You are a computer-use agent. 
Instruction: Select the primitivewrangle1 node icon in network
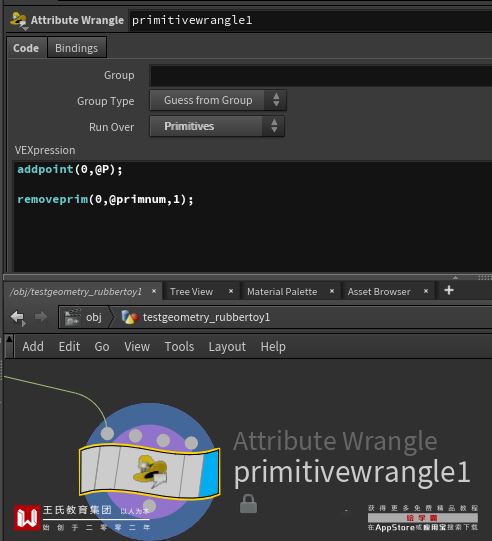[x=150, y=471]
